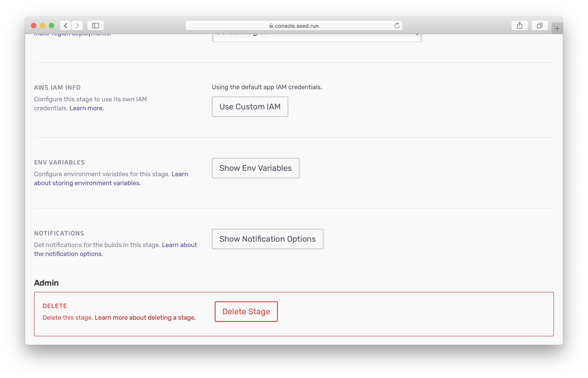Click the Safari back navigation arrow

point(65,26)
